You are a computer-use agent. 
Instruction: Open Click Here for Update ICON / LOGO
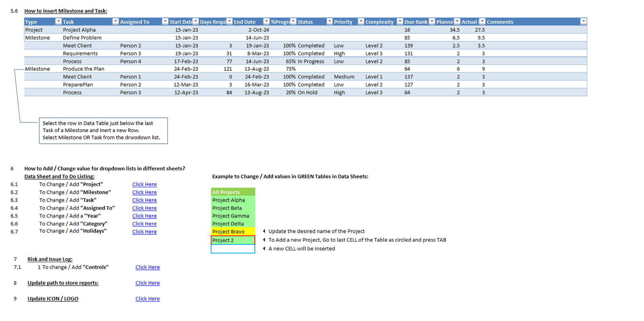(148, 299)
